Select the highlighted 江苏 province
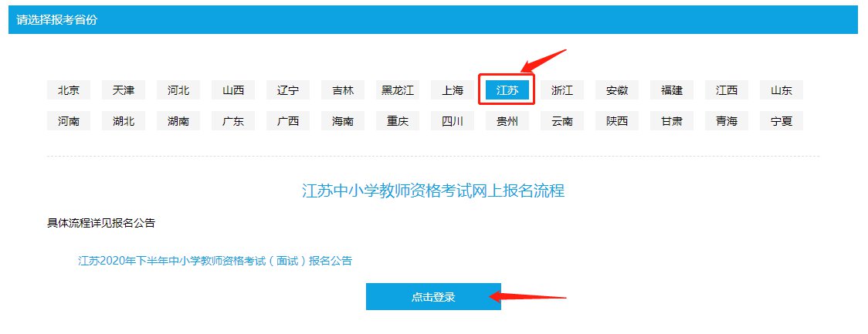The height and width of the screenshot is (334, 868). tap(507, 90)
